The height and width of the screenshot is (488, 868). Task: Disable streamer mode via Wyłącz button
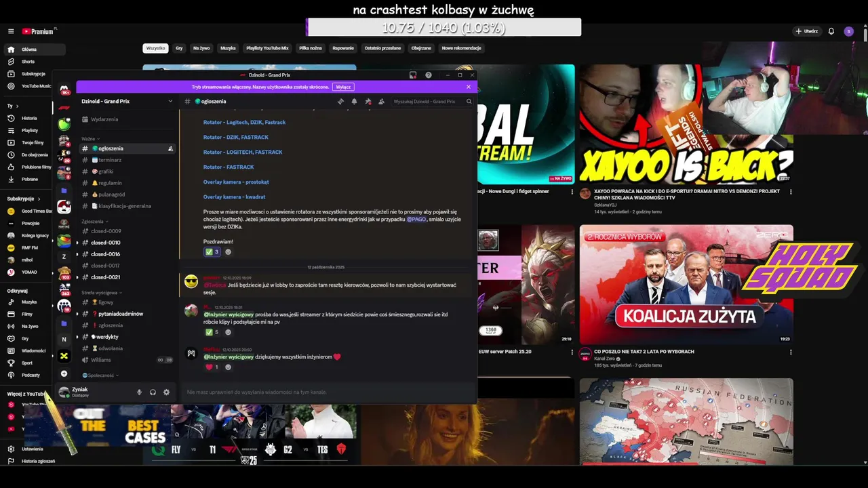tap(343, 87)
